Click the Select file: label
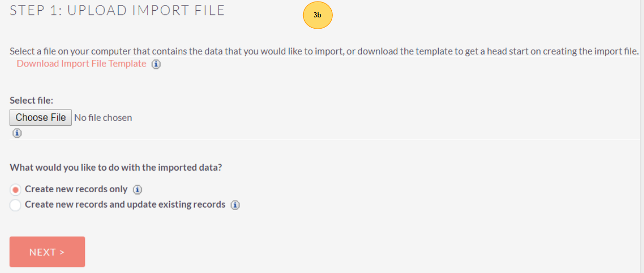Image resolution: width=644 pixels, height=273 pixels. 31,100
